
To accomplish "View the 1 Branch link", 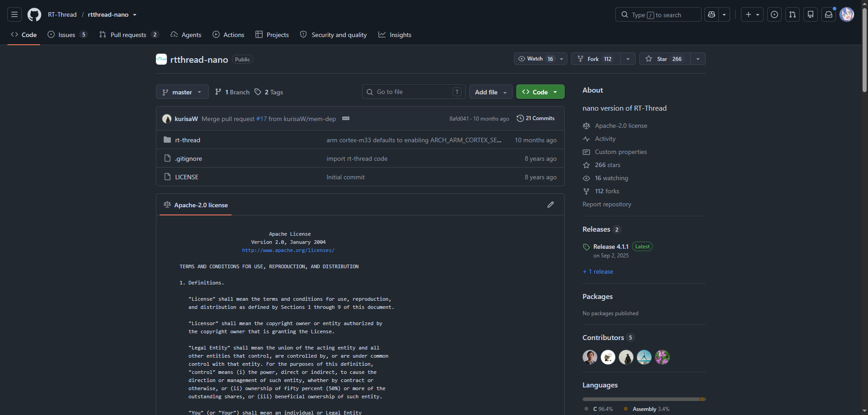I will click(232, 92).
